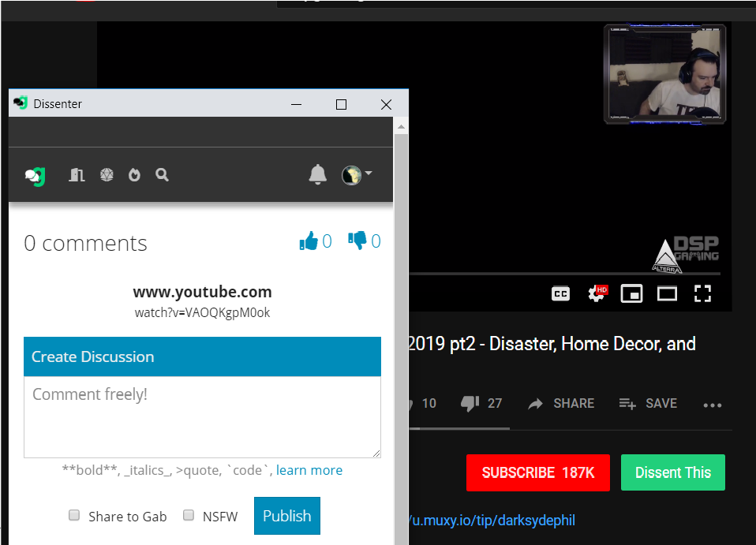The width and height of the screenshot is (756, 545).
Task: Click the 0 comments heading
Action: coord(85,244)
